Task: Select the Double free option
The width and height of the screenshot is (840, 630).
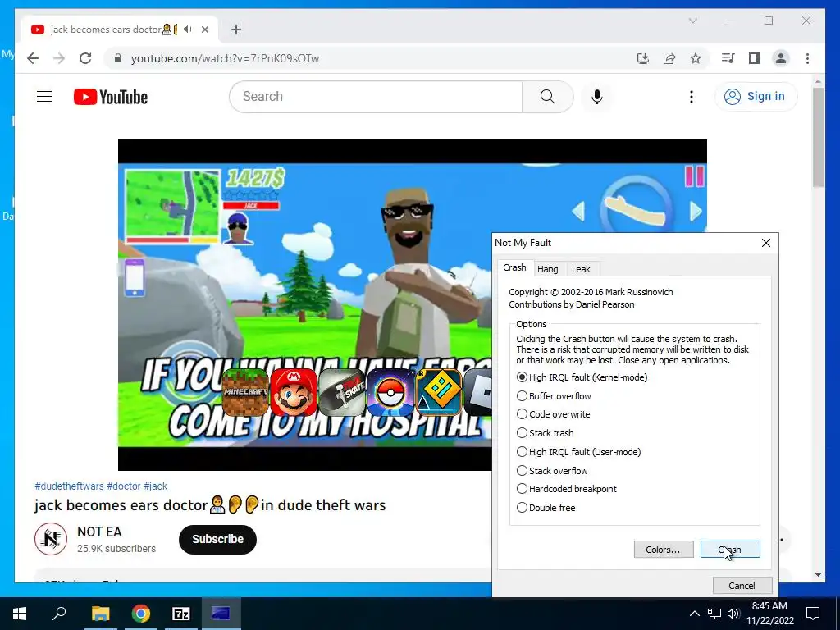Action: coord(546,507)
